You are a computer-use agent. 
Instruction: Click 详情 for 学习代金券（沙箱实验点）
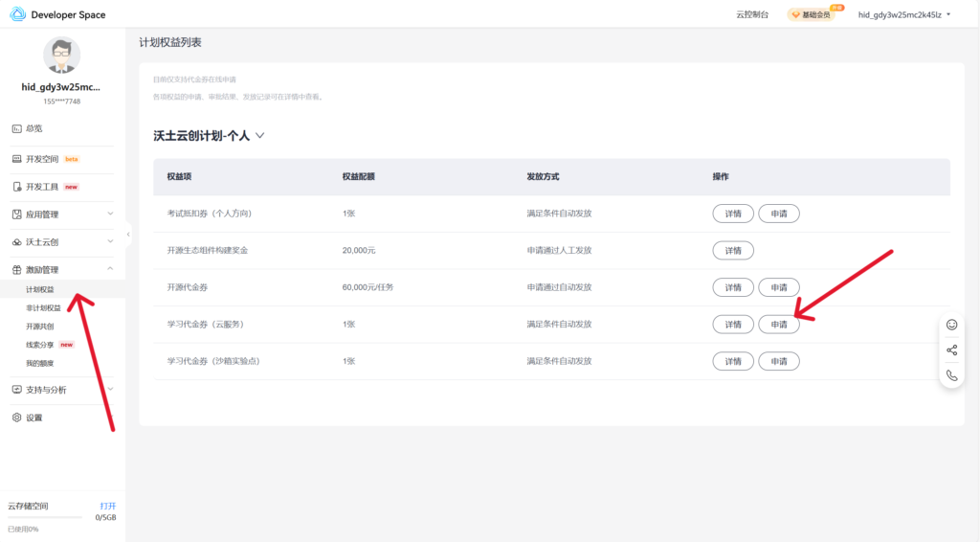coord(733,361)
